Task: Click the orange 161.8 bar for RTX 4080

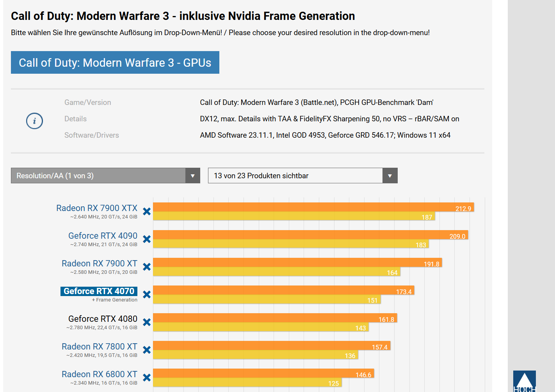Action: tap(275, 318)
